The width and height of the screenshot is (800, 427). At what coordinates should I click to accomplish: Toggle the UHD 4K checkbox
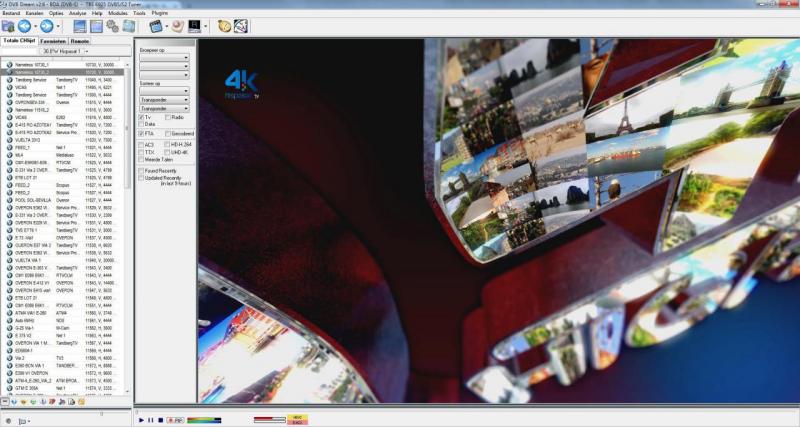click(x=166, y=151)
